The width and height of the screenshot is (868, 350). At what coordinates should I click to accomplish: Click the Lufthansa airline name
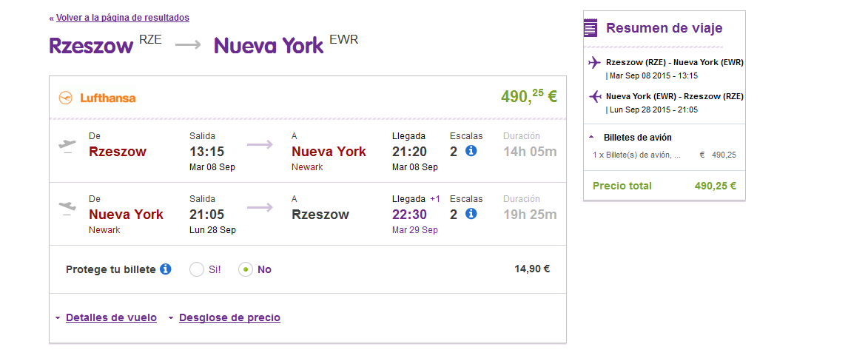click(107, 98)
